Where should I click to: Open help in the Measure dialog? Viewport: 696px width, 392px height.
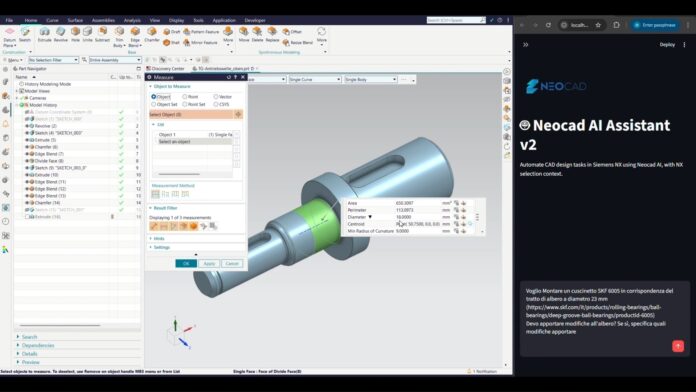pos(236,77)
